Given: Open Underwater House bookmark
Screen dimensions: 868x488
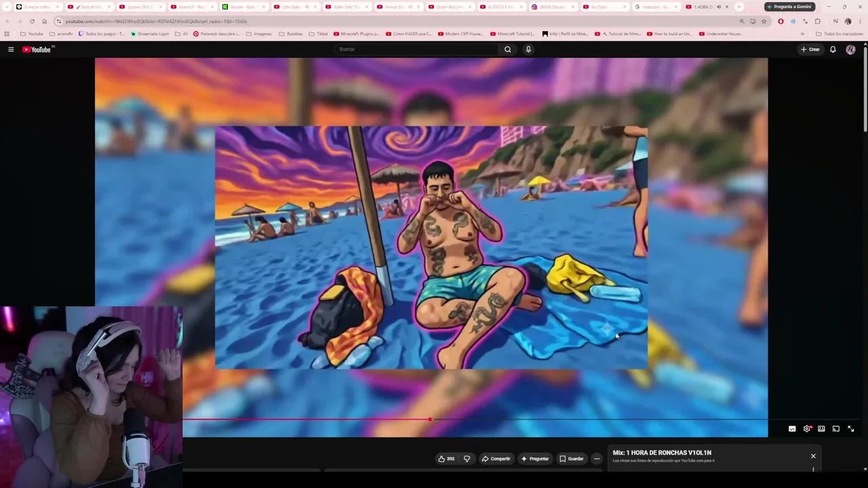Looking at the screenshot, I should click(721, 34).
